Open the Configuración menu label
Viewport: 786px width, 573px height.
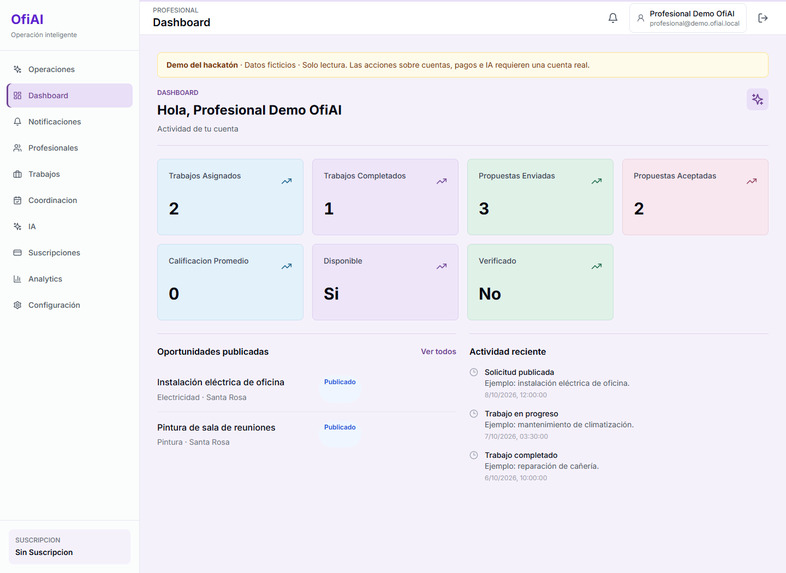point(54,305)
